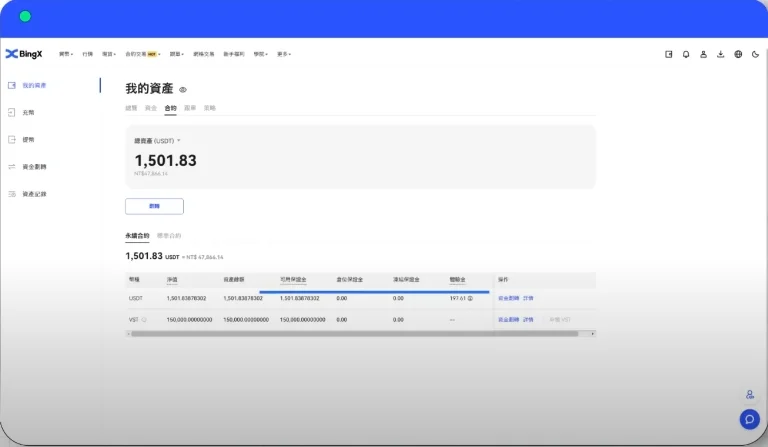Switch to the 策略 strategy tab
Screen dimensions: 768x447
click(x=210, y=108)
